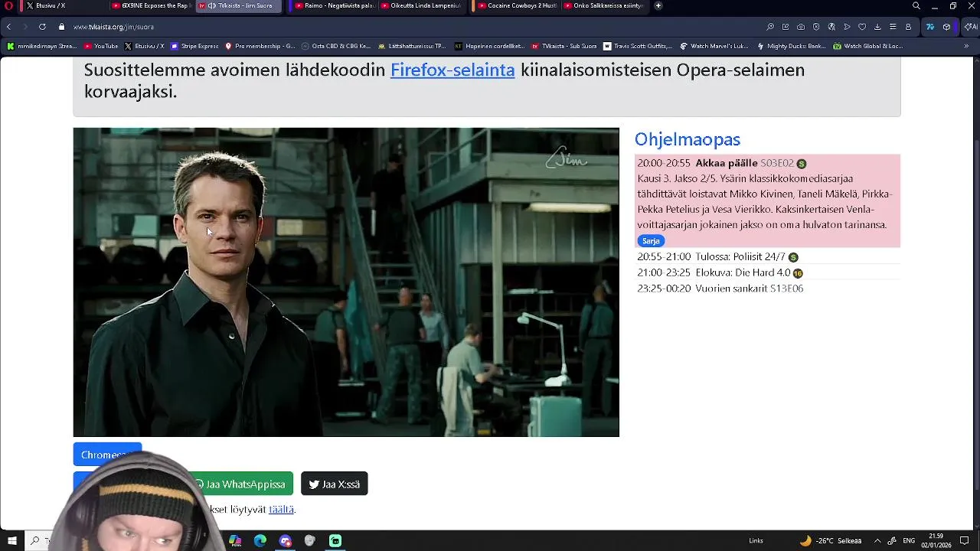Click the padlock site security icon

click(x=61, y=27)
